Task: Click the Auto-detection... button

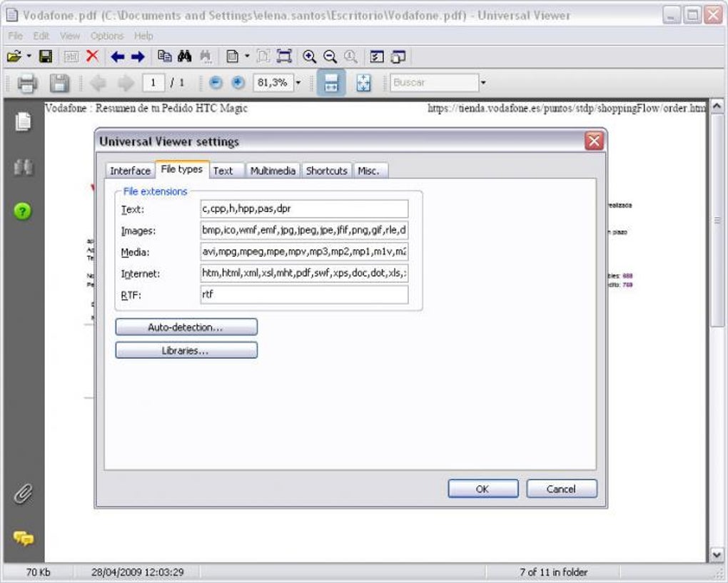Action: [186, 327]
